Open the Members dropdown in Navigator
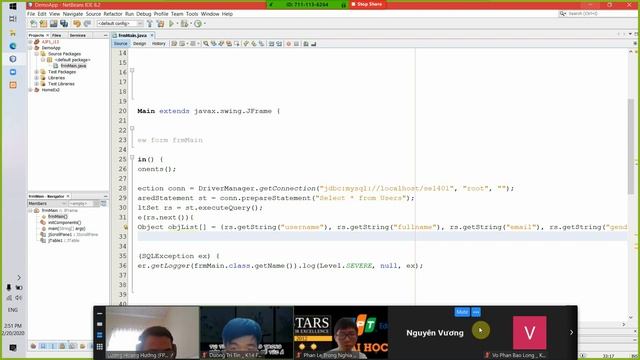Viewport: 640px width, 360px height. 47,203
